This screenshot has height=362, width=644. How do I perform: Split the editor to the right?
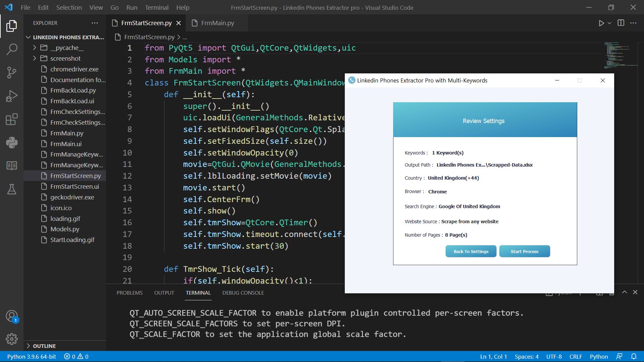click(621, 23)
